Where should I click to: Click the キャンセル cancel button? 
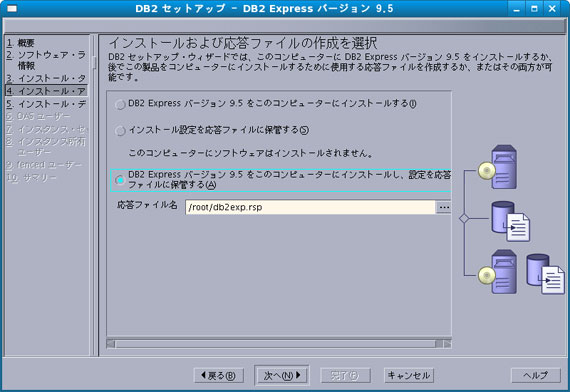coord(409,375)
